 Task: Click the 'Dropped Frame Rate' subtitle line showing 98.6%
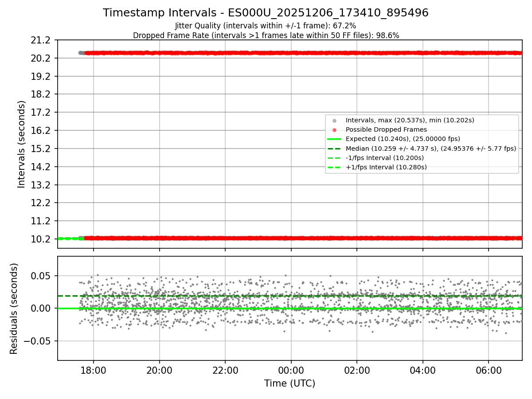tap(266, 35)
